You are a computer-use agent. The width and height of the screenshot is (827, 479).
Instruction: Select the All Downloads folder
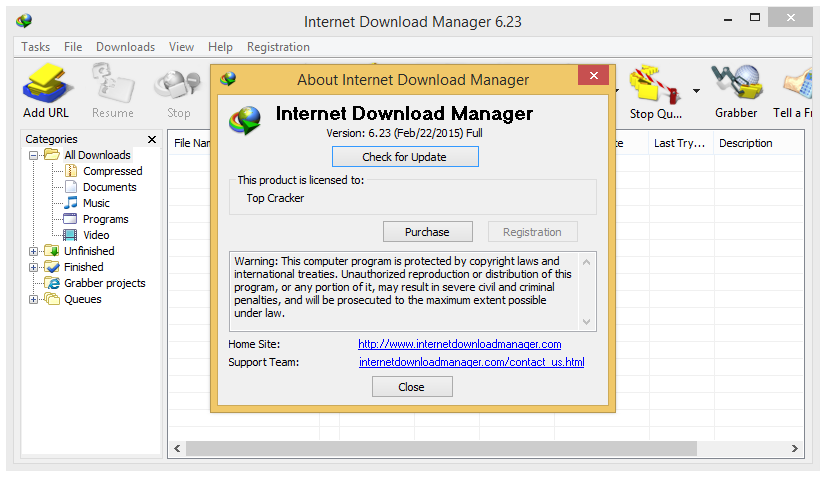pos(97,155)
